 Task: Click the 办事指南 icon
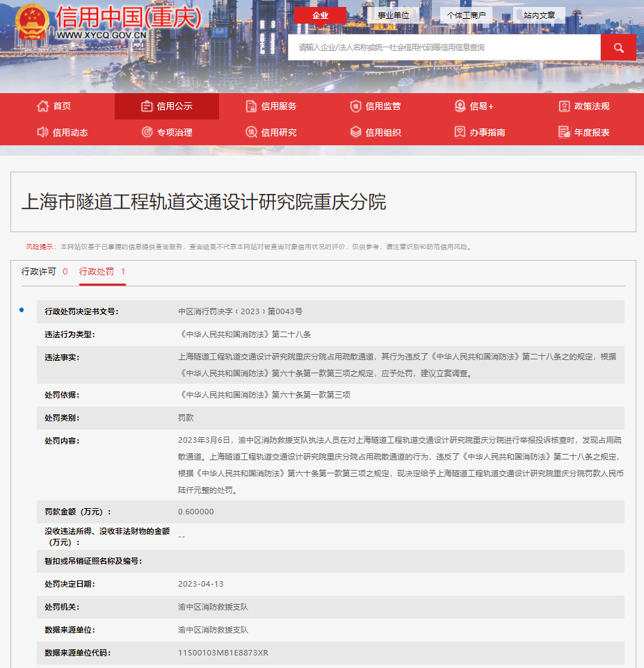(x=460, y=132)
